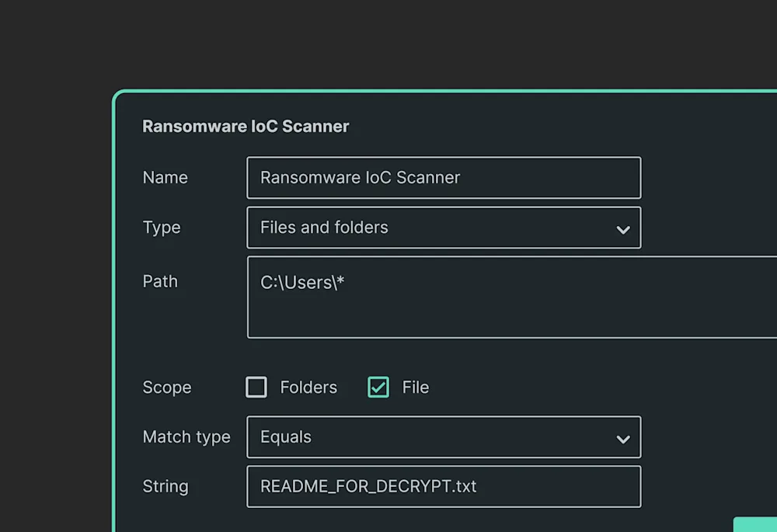Click the Scope label

(x=166, y=388)
